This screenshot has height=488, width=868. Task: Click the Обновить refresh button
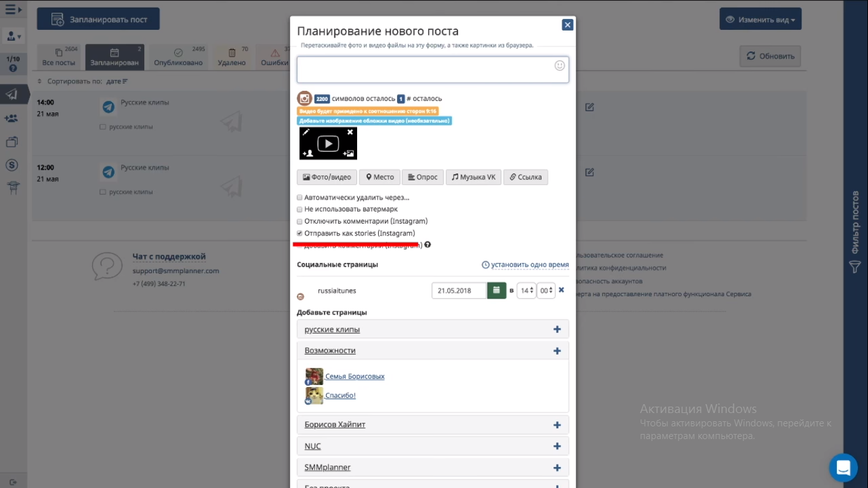(770, 56)
